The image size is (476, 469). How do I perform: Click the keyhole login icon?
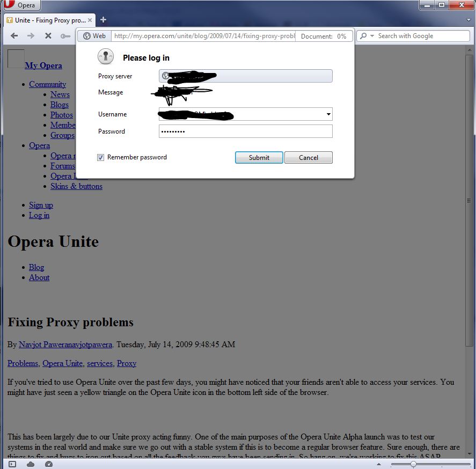105,56
